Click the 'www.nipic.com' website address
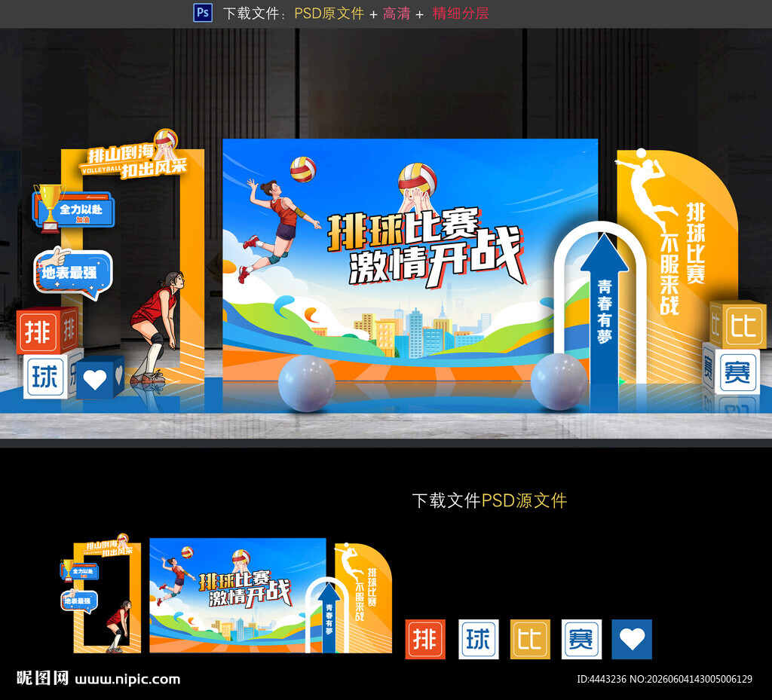 pos(127,680)
